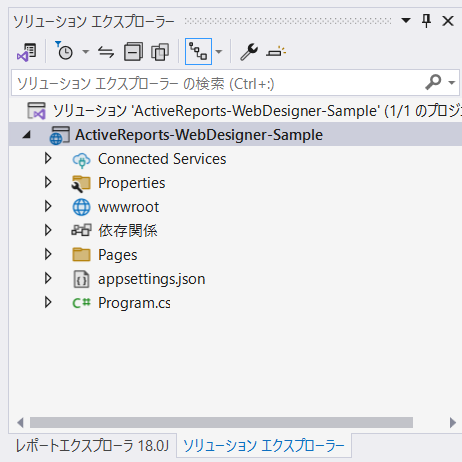Select appsettings.json
Image resolution: width=462 pixels, height=462 pixels.
click(151, 279)
